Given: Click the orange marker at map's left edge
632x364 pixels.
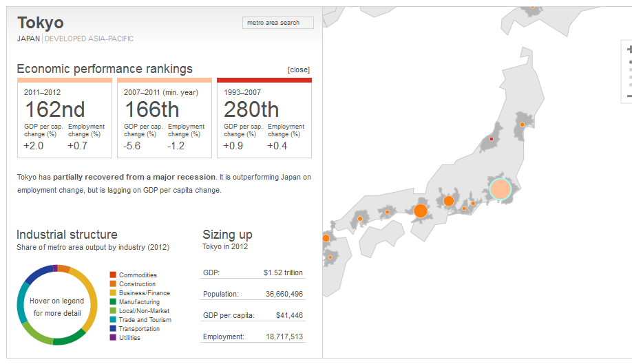Looking at the screenshot, I should [x=326, y=237].
